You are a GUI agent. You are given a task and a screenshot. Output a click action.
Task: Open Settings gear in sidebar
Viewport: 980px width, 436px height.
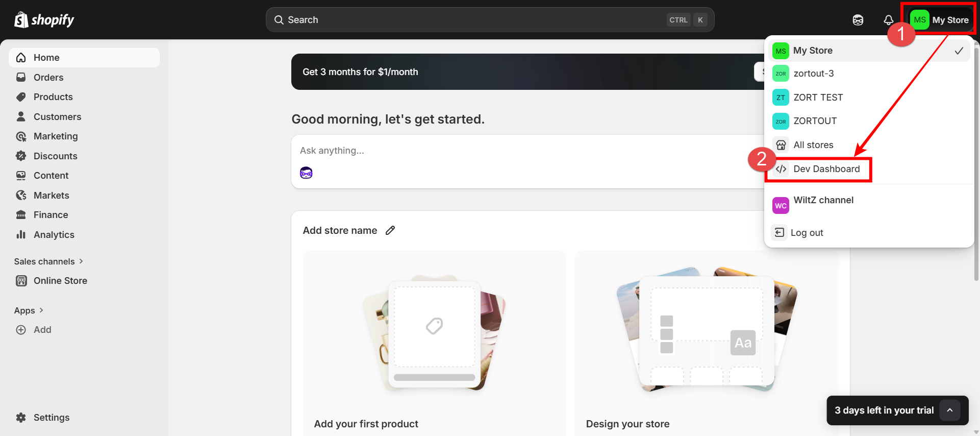[21, 418]
